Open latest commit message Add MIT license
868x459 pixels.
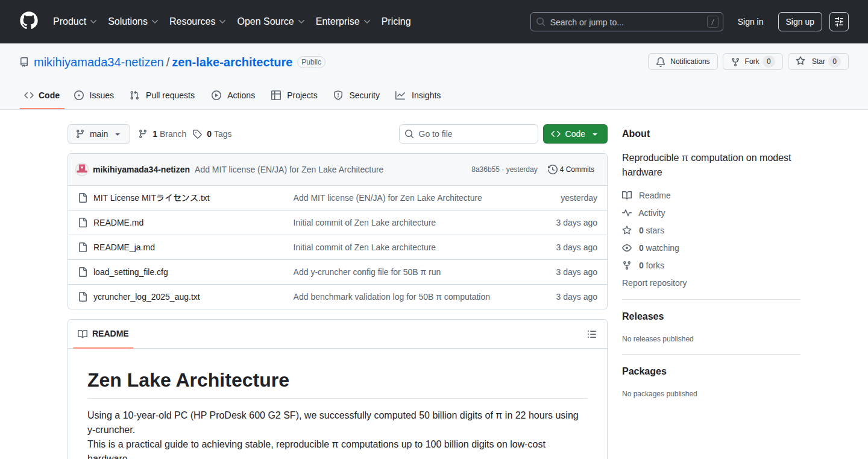(289, 169)
